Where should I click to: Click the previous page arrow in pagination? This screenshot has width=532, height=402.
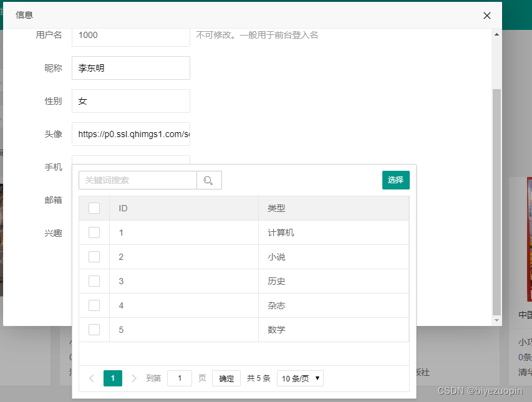[91, 378]
